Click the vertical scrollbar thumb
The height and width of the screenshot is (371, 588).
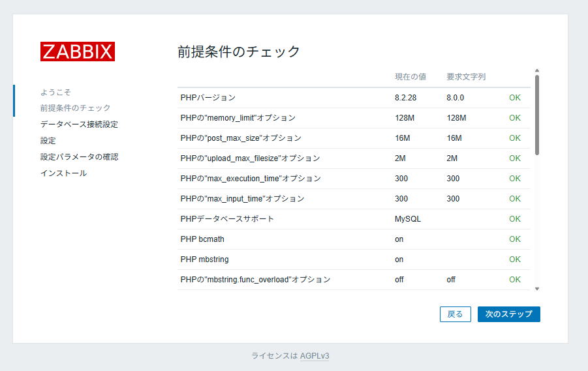(537, 115)
